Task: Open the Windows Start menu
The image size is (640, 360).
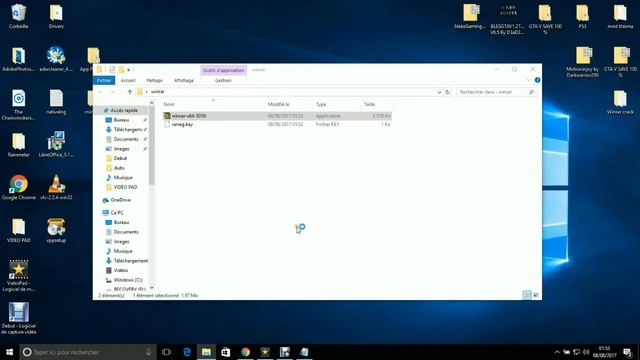Action: pyautogui.click(x=9, y=352)
